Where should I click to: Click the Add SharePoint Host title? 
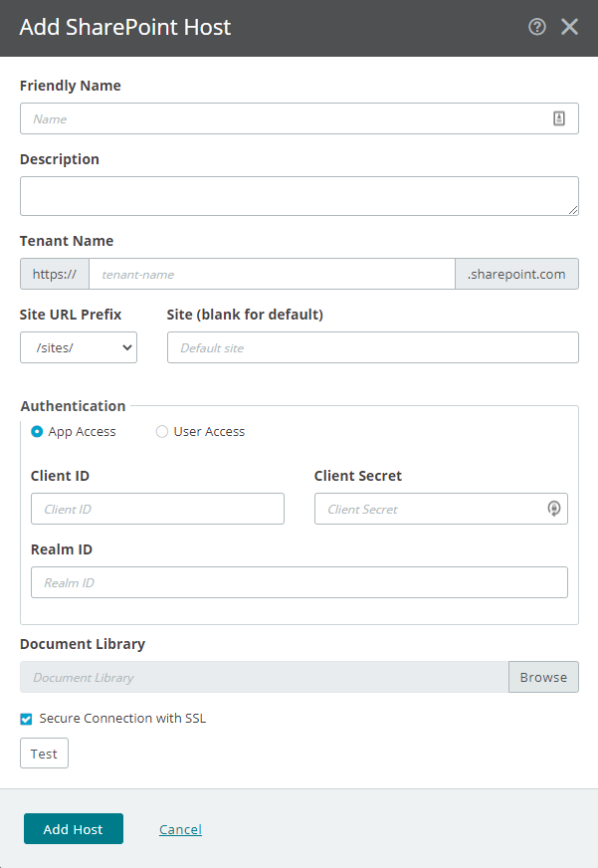coord(125,27)
